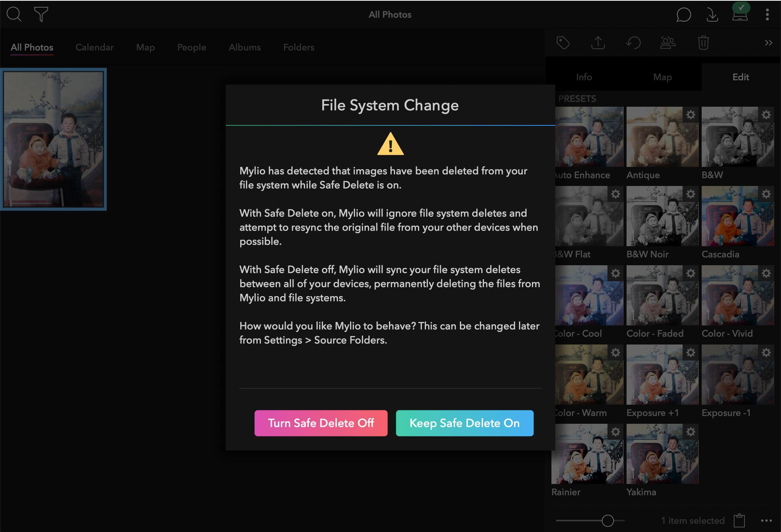Click the rotate undo arrow icon
781x532 pixels.
coord(633,43)
